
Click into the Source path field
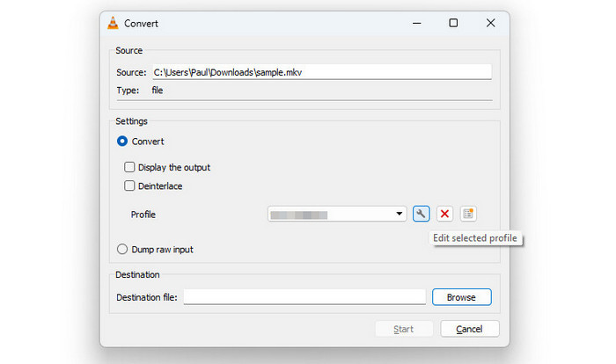[320, 73]
